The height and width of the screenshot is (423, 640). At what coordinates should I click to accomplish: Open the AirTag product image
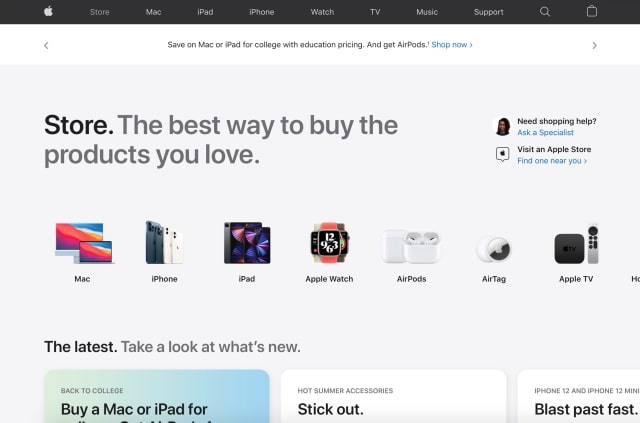(494, 249)
